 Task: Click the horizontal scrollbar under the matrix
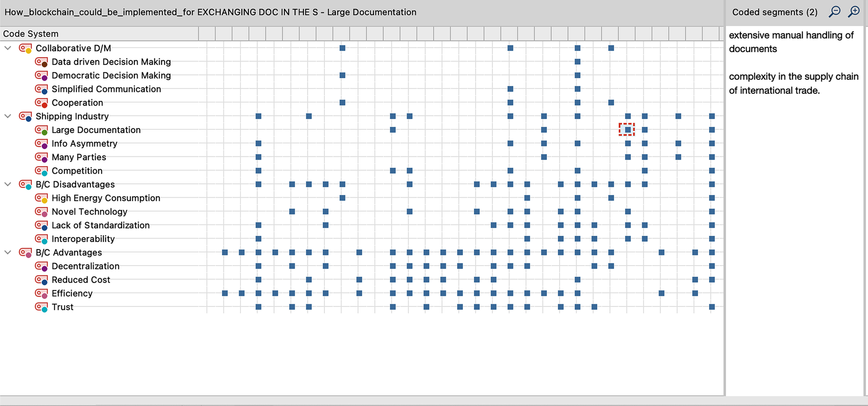pyautogui.click(x=362, y=401)
